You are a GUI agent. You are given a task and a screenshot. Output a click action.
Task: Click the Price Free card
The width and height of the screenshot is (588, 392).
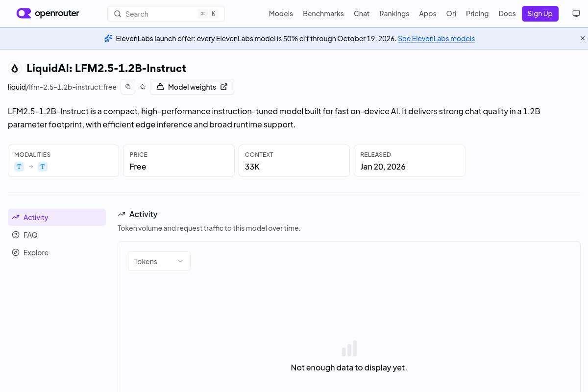coord(179,161)
